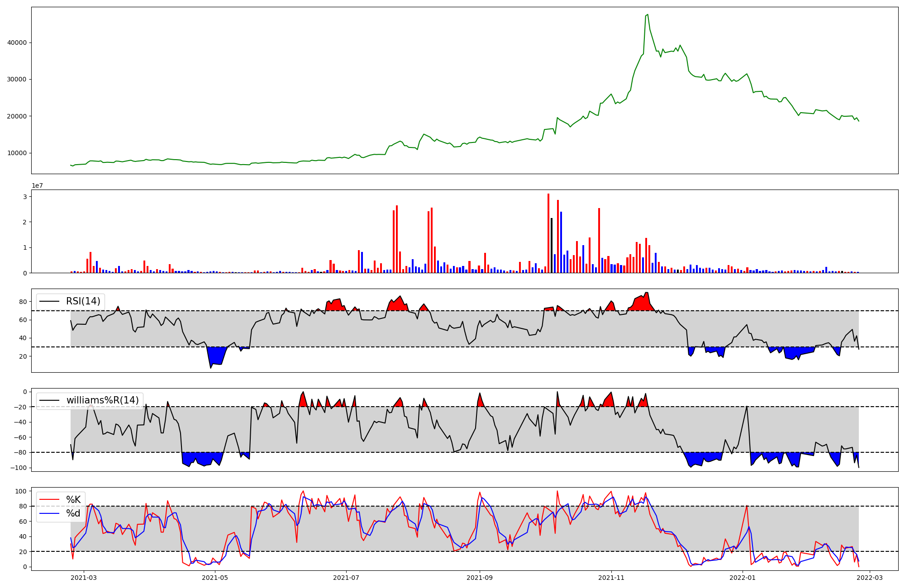Click the 2022-03 x-axis date label
Image resolution: width=905 pixels, height=588 pixels.
870,578
